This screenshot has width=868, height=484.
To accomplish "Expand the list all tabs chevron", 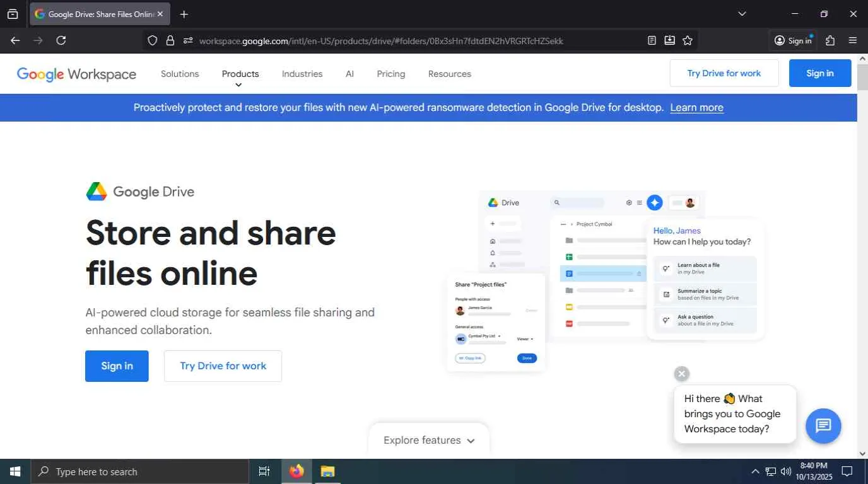I will (x=742, y=14).
